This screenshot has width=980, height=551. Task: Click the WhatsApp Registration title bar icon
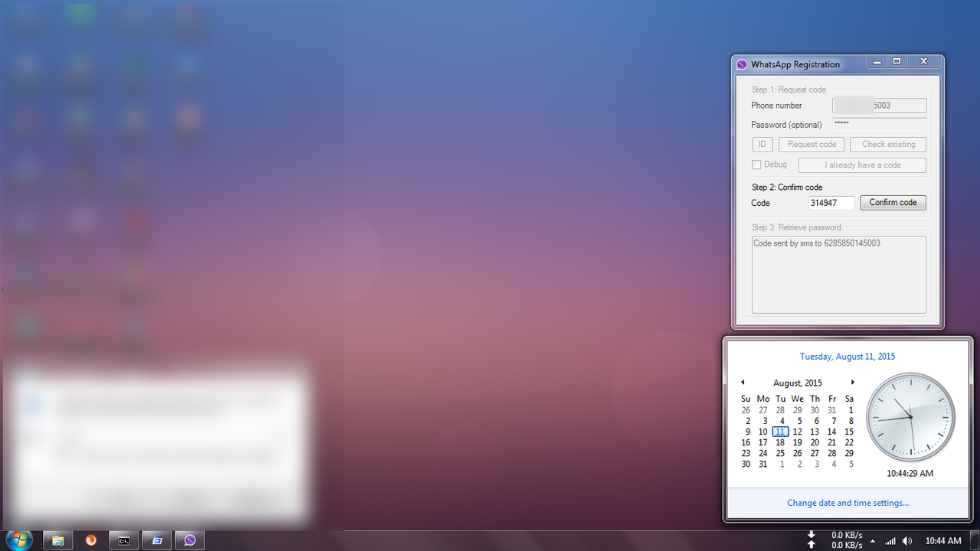741,64
